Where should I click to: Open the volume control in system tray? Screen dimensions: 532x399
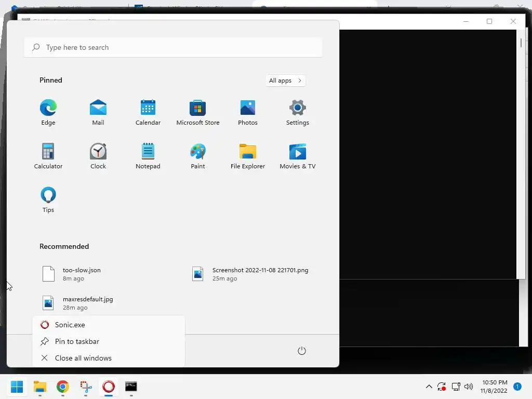click(x=469, y=387)
